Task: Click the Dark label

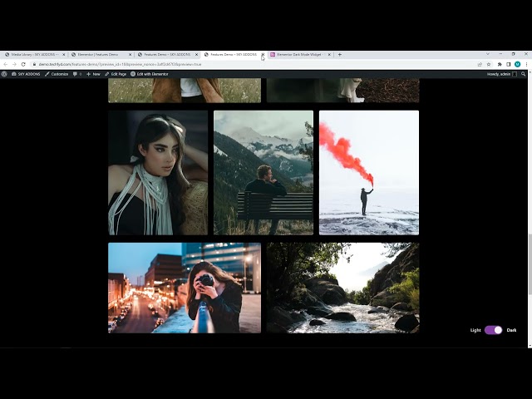Action: 511,330
